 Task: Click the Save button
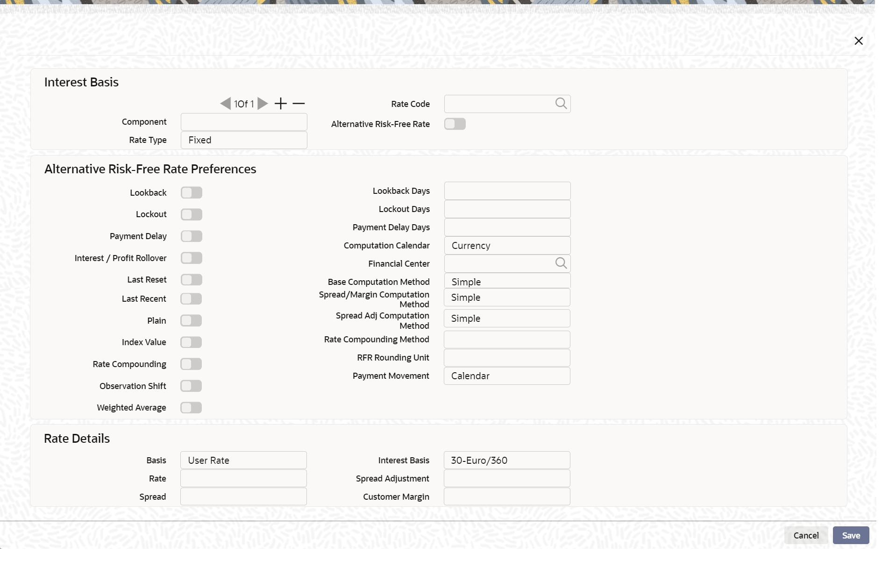(851, 536)
